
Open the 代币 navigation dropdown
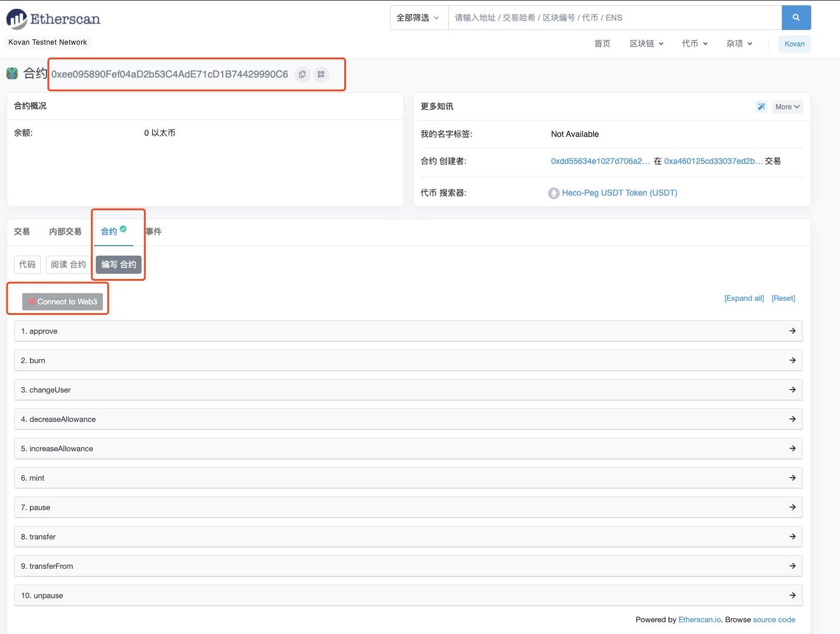(x=695, y=43)
